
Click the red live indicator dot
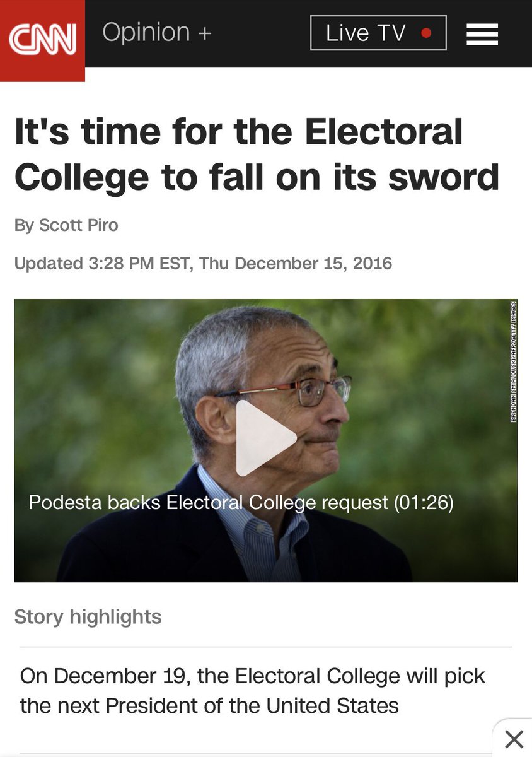pyautogui.click(x=427, y=33)
